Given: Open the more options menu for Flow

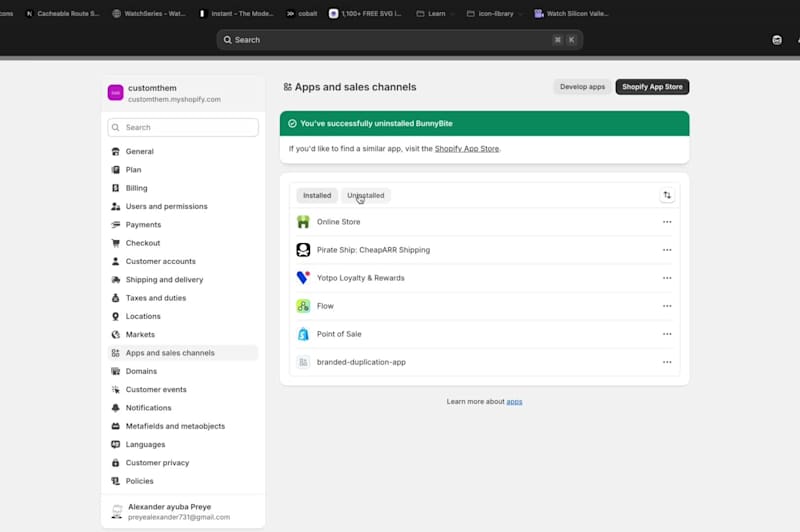Looking at the screenshot, I should point(667,306).
